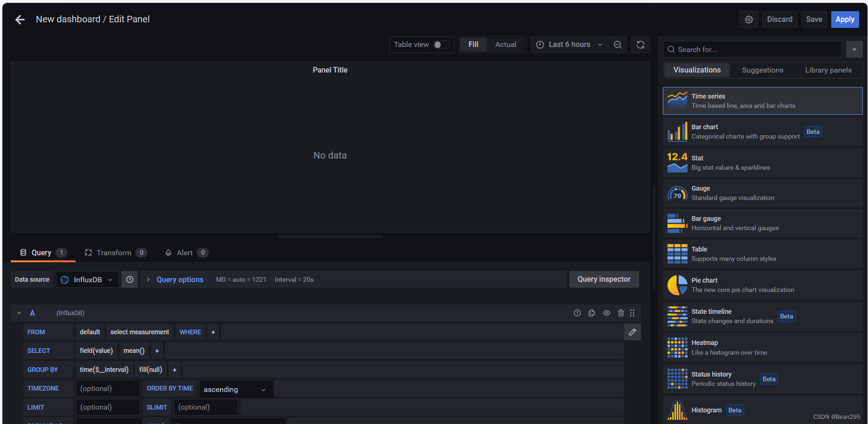The image size is (868, 424).
Task: Pick the Stat visualization
Action: pyautogui.click(x=762, y=162)
